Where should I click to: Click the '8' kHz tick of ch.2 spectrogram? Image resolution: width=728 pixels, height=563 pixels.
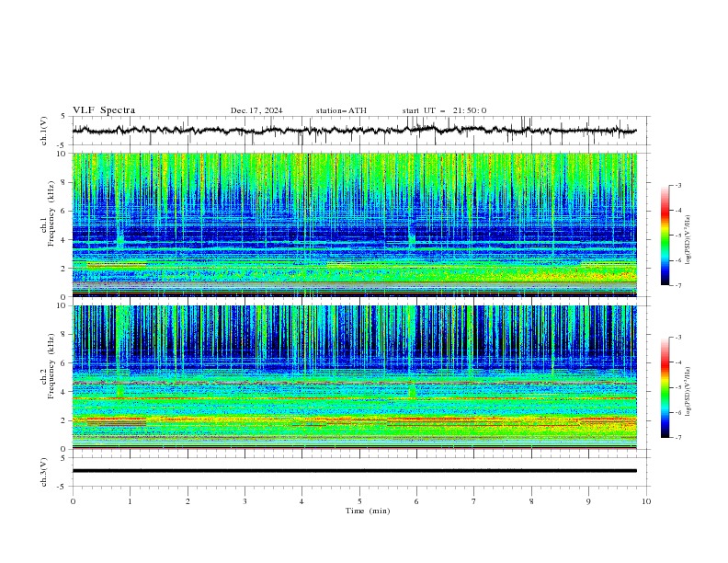coord(65,335)
